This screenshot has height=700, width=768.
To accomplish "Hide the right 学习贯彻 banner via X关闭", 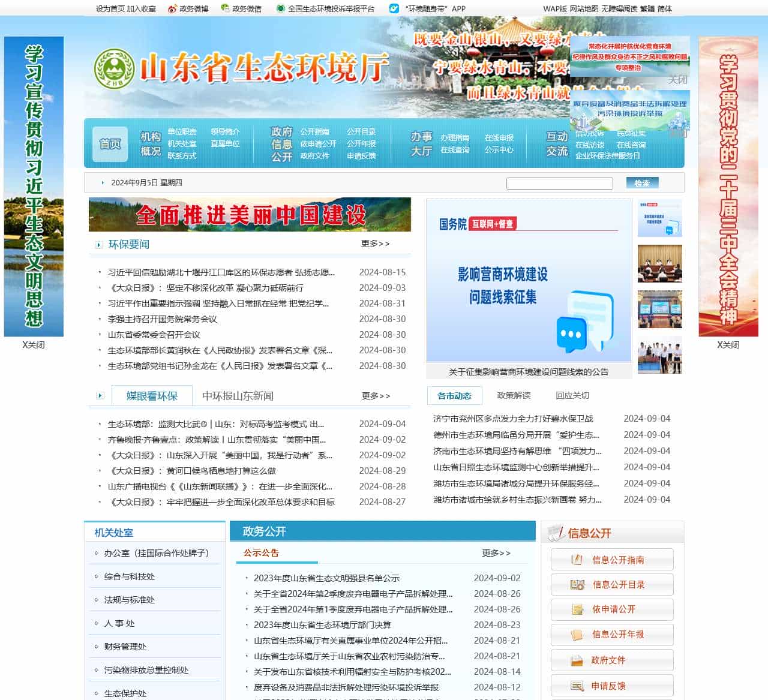I will tap(727, 345).
